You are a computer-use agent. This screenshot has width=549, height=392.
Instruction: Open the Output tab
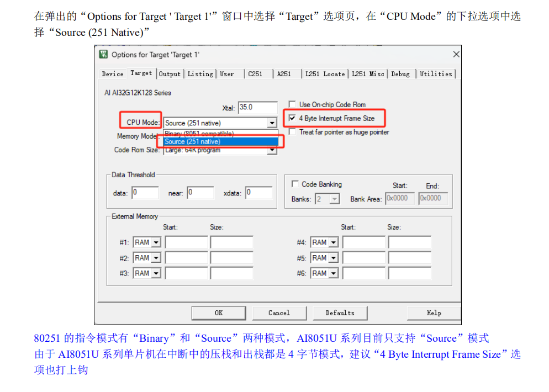tap(170, 74)
